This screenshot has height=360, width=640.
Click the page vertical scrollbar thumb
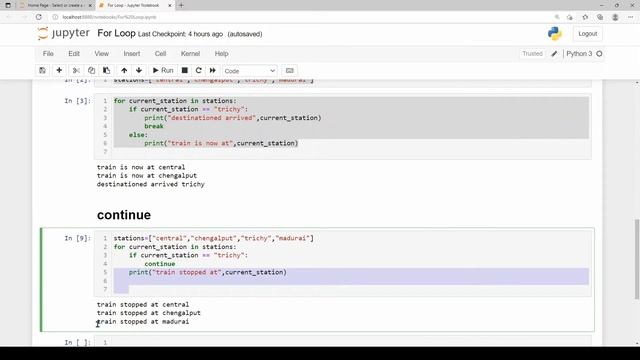click(x=637, y=260)
